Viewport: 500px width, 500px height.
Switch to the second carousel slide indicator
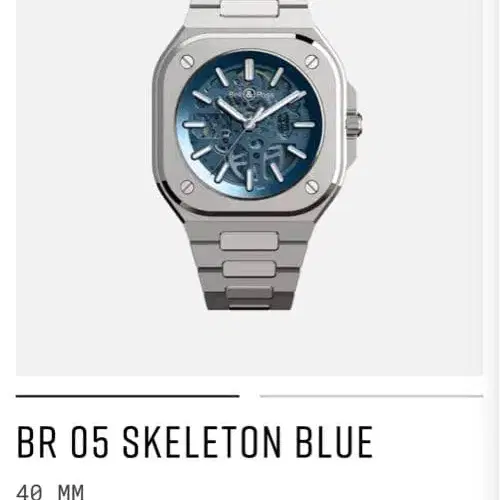click(371, 396)
